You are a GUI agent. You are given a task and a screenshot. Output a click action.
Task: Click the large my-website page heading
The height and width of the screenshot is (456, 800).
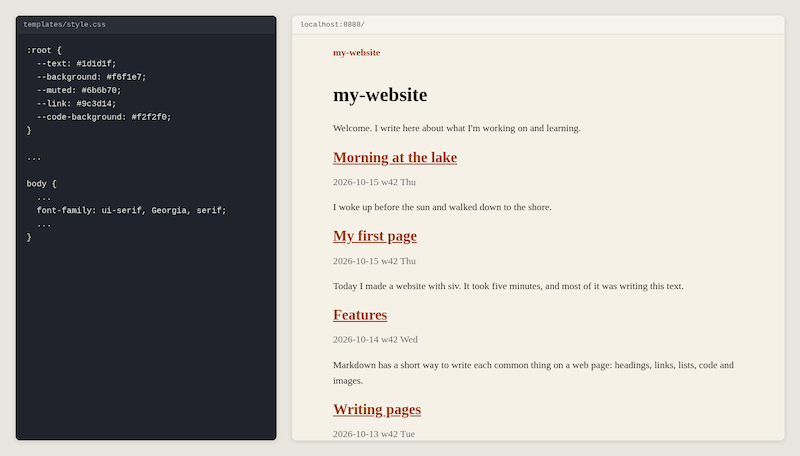380,95
